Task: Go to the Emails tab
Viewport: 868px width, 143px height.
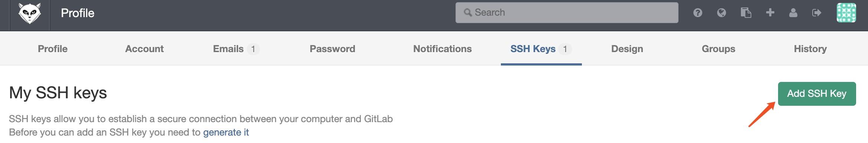Action: click(236, 49)
